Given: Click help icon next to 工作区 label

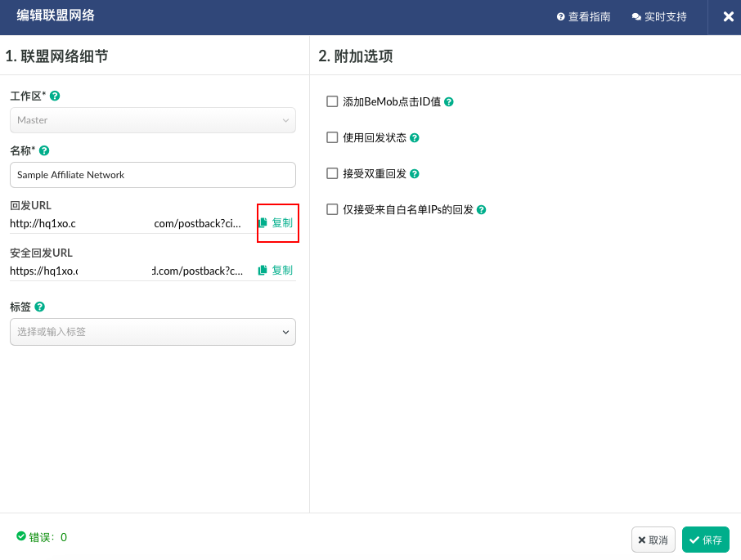Looking at the screenshot, I should (55, 96).
